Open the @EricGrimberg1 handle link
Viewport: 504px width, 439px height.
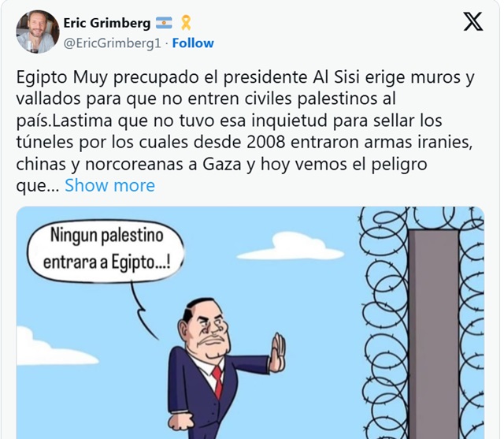click(x=112, y=43)
